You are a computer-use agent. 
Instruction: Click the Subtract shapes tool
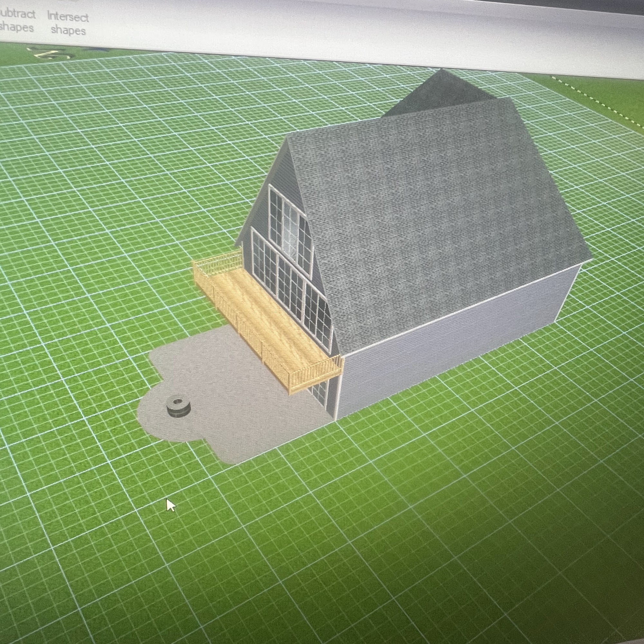click(17, 21)
